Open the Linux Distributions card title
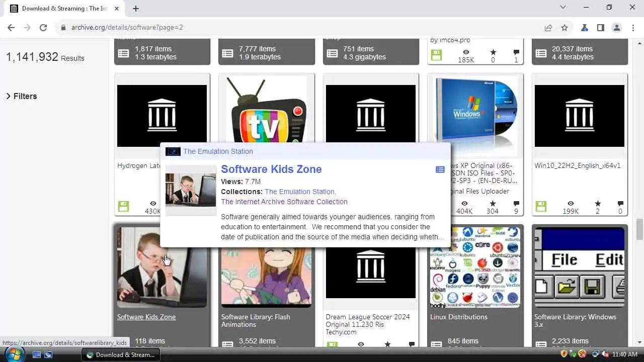Viewport: 644px width, 362px height. tap(459, 317)
